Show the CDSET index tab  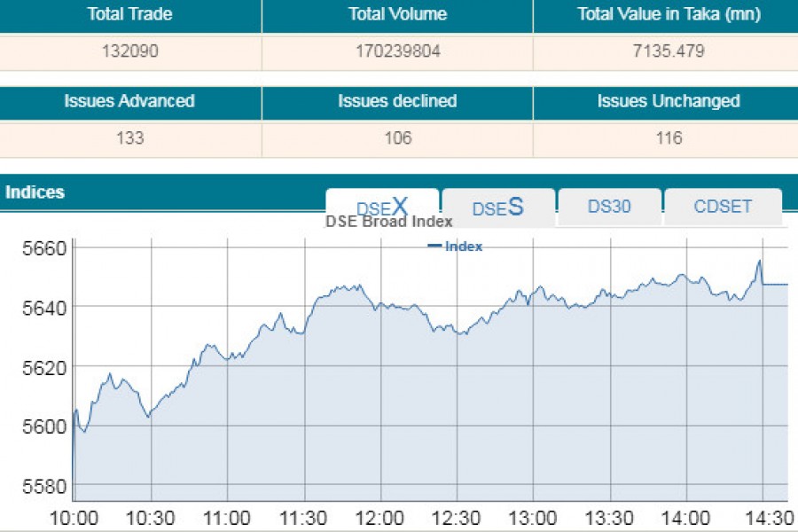click(723, 207)
